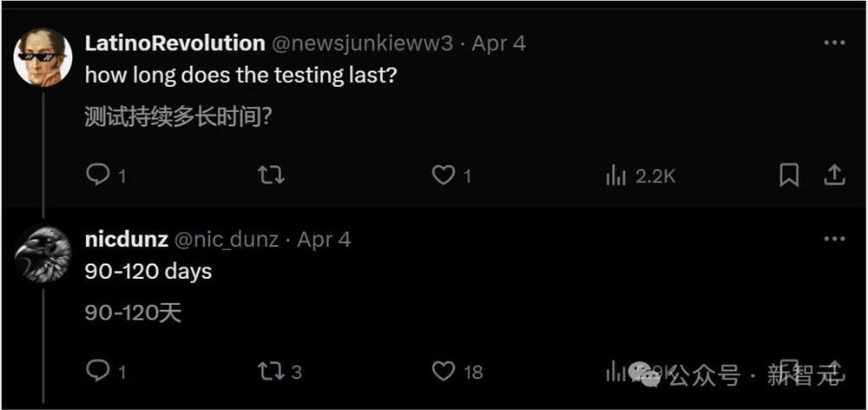Reply to nicdunz's 90-120 days tweet

point(97,372)
